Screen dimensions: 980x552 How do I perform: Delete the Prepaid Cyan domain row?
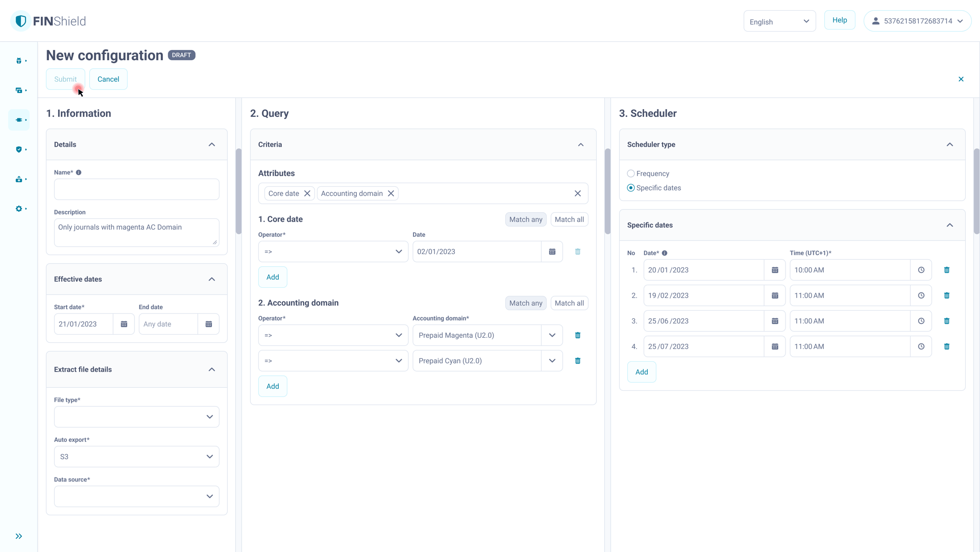click(x=578, y=361)
